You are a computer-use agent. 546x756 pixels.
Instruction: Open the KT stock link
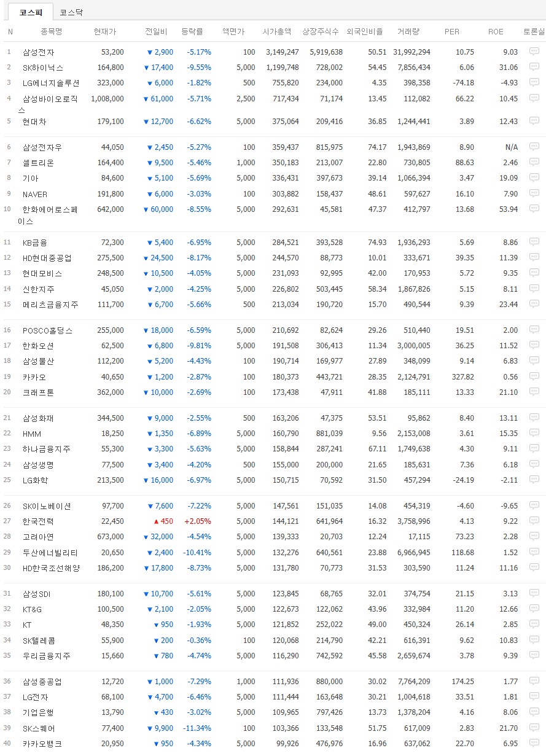27,625
